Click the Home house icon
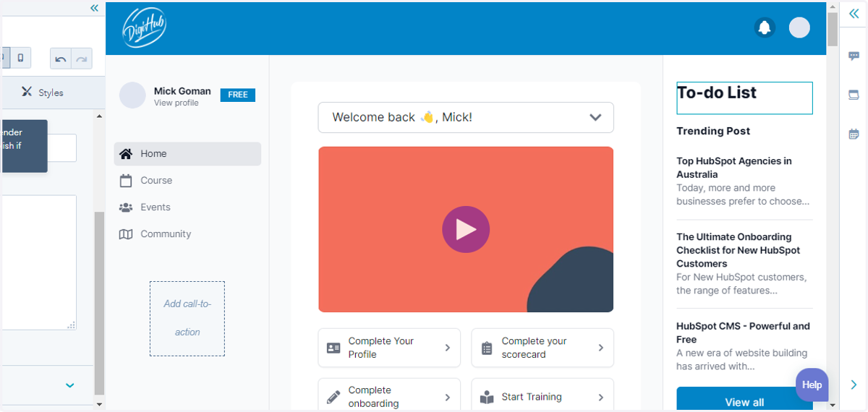This screenshot has height=412, width=868. [126, 154]
